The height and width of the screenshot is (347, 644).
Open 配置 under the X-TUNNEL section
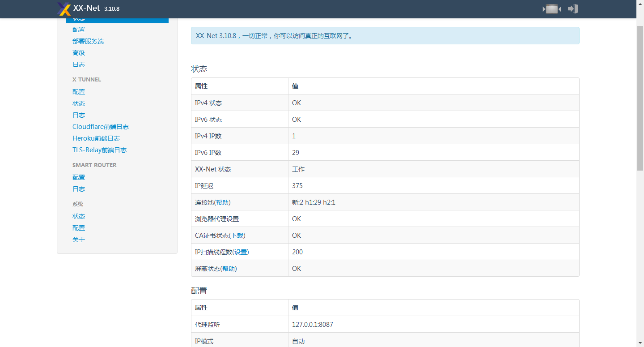79,92
